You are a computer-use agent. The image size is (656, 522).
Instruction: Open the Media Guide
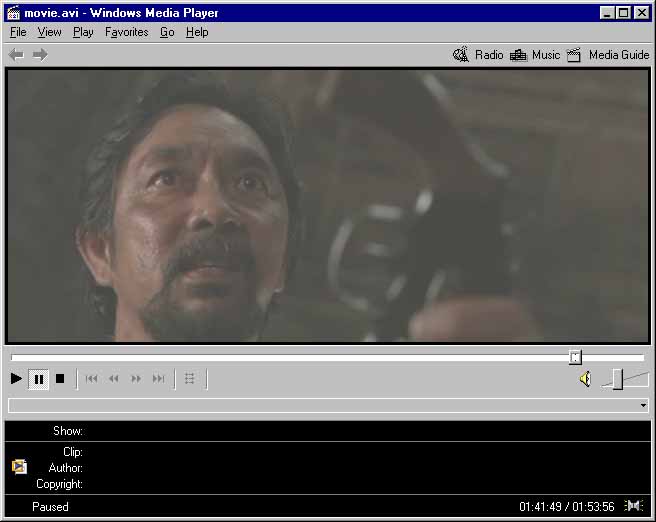608,55
